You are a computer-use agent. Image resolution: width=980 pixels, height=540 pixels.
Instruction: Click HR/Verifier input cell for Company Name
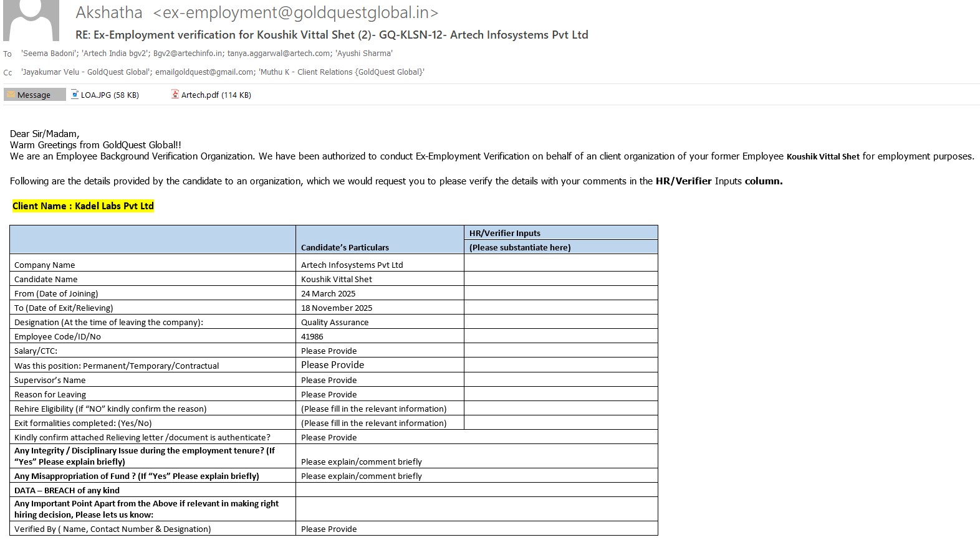560,265
